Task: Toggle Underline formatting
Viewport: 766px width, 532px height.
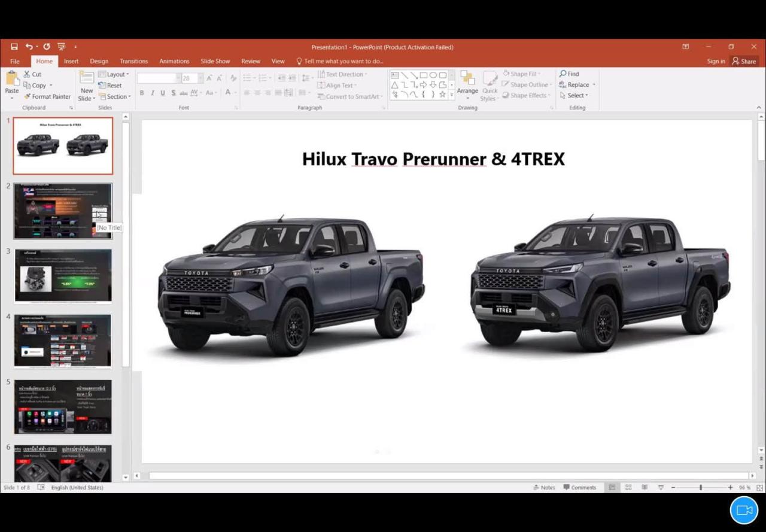Action: [163, 93]
